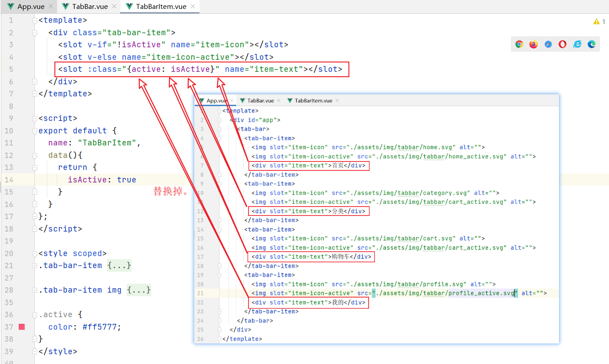Viewport: 609px width, 364px height.
Task: Click fold end marker at </script> line 18
Action: (x=34, y=229)
